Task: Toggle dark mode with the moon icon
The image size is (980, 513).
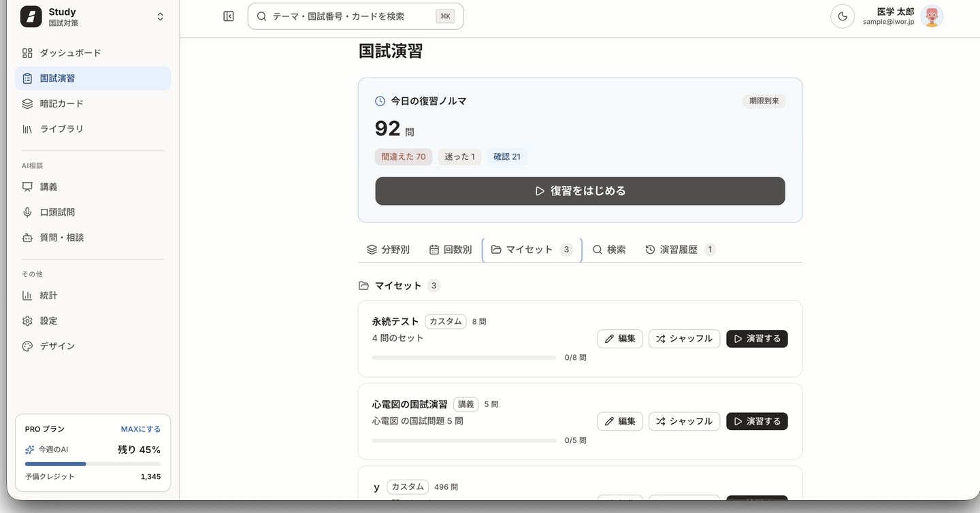Action: click(x=843, y=16)
